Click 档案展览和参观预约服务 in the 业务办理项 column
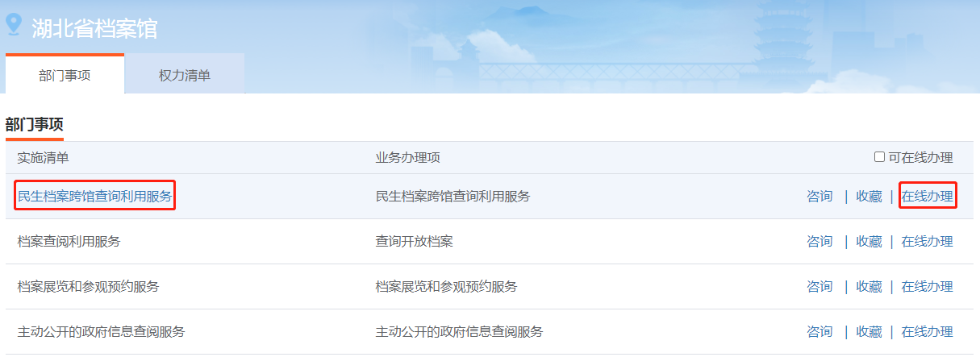Viewport: 980px width, 357px height. click(x=446, y=286)
